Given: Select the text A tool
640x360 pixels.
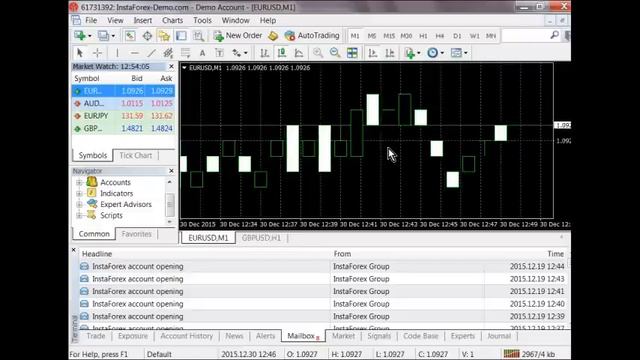Looking at the screenshot, I should click(x=202, y=53).
